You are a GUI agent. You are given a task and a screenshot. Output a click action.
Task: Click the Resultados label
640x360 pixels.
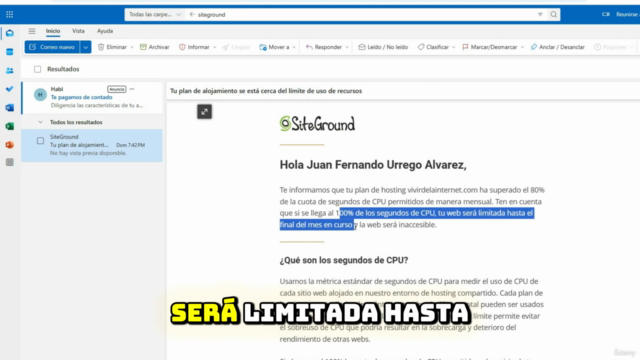tap(63, 69)
